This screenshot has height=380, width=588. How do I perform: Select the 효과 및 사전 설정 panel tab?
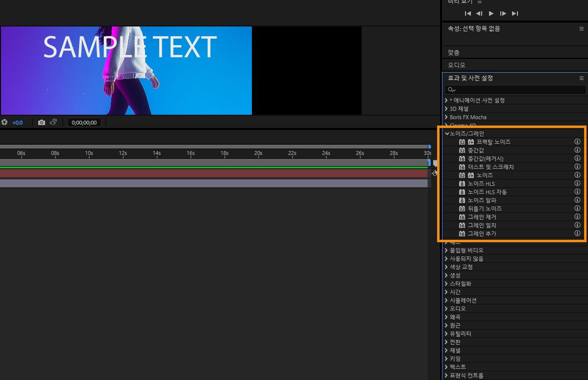click(x=470, y=78)
